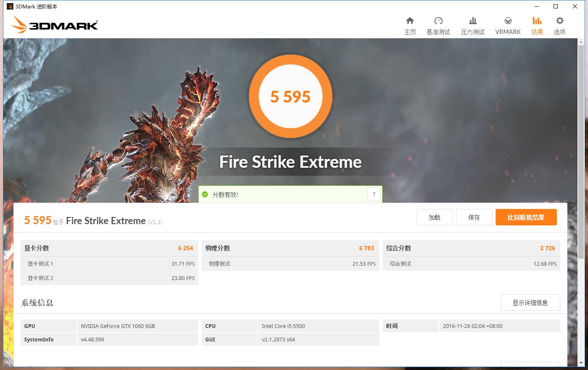
Task: Click 比较联机结果 compare online button
Action: tap(526, 217)
